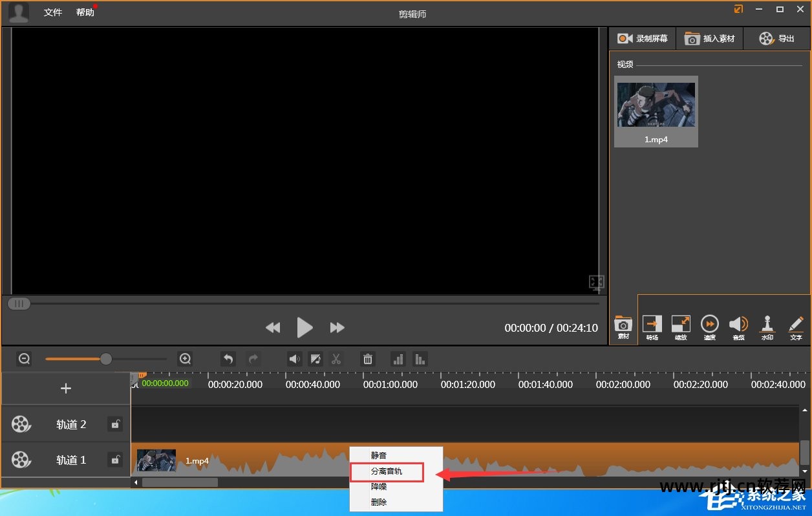812x516 pixels.
Task: Click the tracks vertical scrollbar up arrow
Action: pyautogui.click(x=804, y=411)
